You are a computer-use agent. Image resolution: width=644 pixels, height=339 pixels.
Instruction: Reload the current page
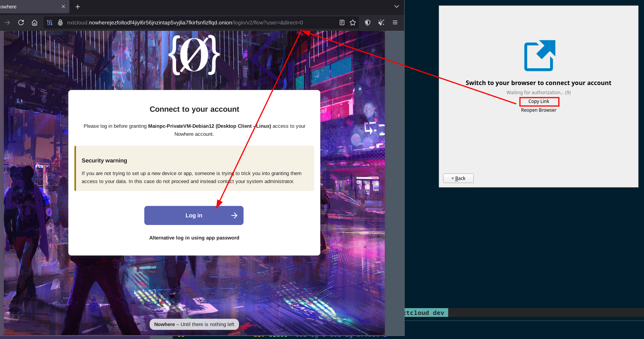pos(21,22)
